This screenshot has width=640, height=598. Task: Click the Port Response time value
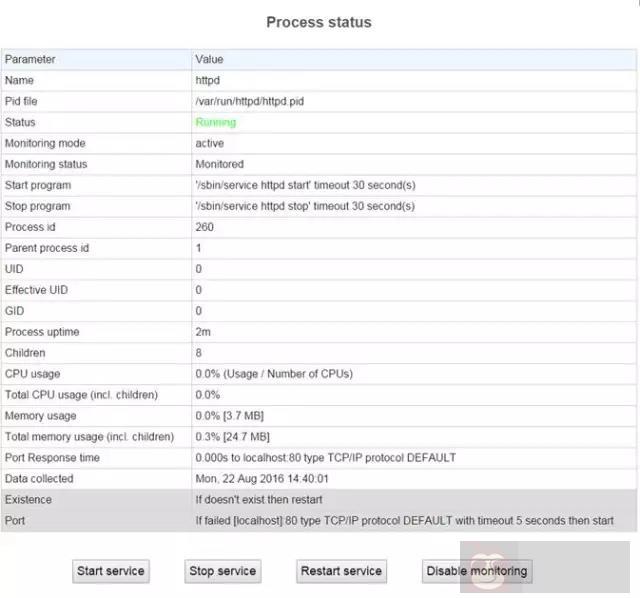tap(325, 458)
